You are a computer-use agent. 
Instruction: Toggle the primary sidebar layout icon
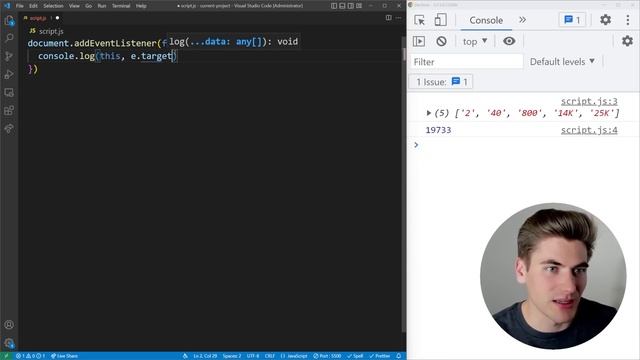[x=334, y=6]
